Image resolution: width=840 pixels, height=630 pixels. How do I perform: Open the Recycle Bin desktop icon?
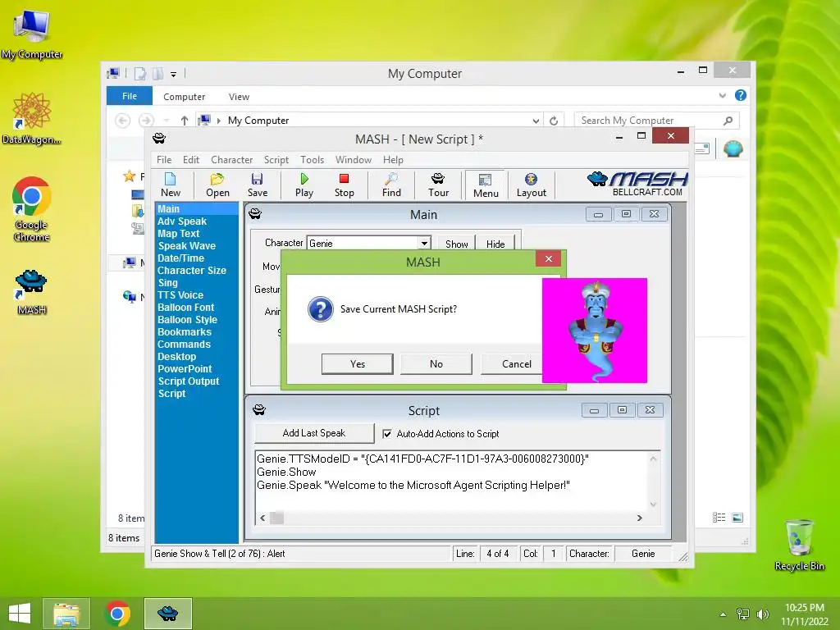[x=799, y=546]
